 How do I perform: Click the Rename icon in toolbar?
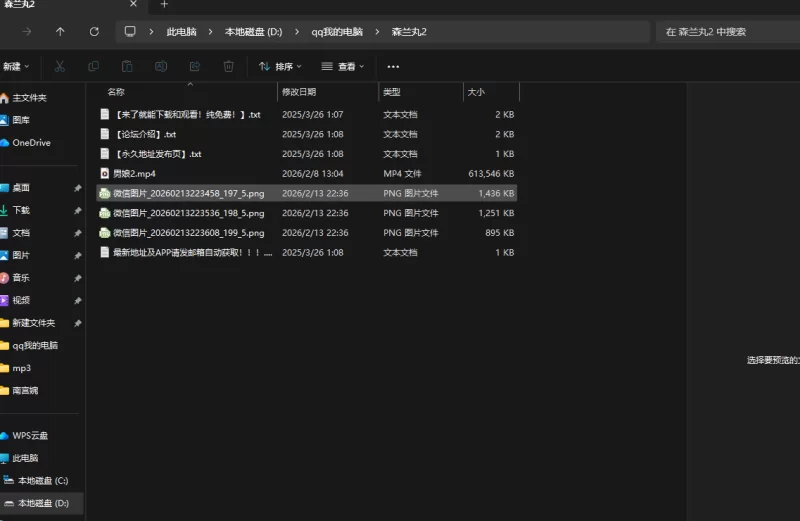[x=161, y=66]
